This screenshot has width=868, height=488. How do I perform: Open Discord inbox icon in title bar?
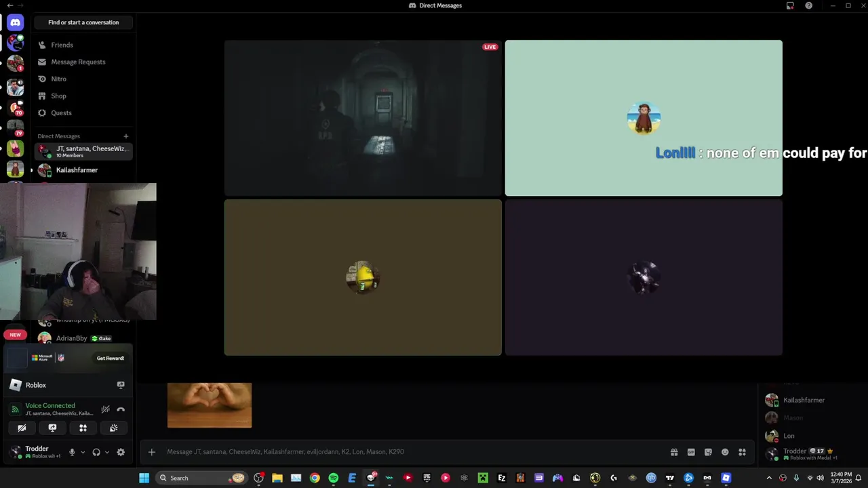pyautogui.click(x=790, y=5)
